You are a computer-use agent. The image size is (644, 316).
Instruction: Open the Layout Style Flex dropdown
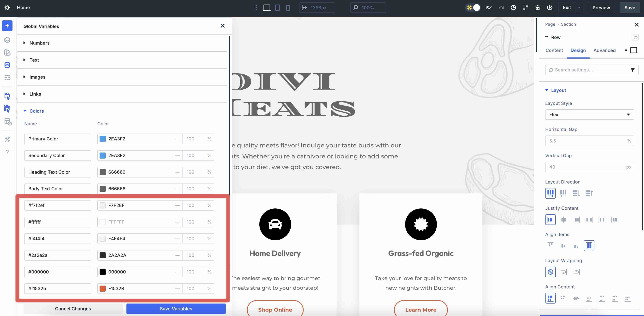589,114
